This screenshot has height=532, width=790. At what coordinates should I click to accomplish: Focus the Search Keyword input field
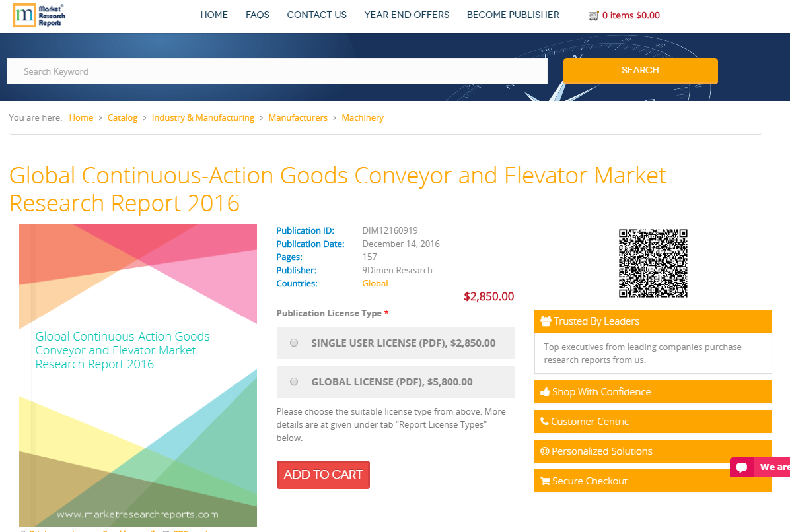pyautogui.click(x=277, y=71)
